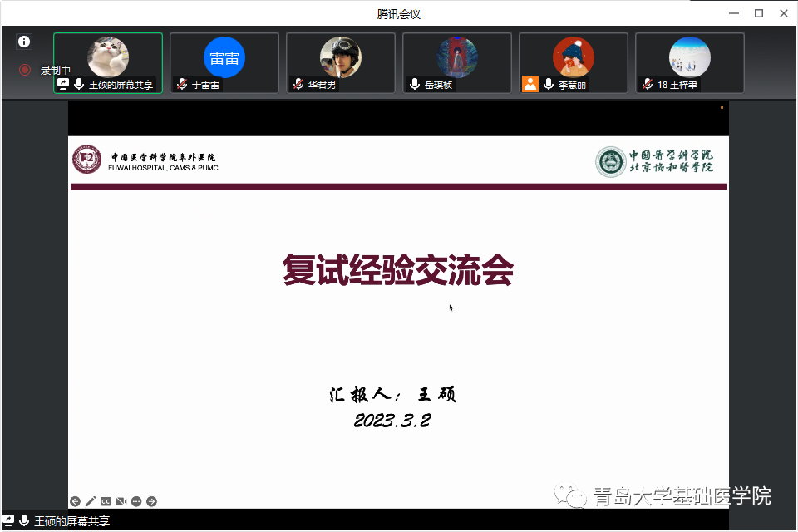This screenshot has width=798, height=532.
Task: Select the pen annotation tool on the slide
Action: [x=91, y=501]
